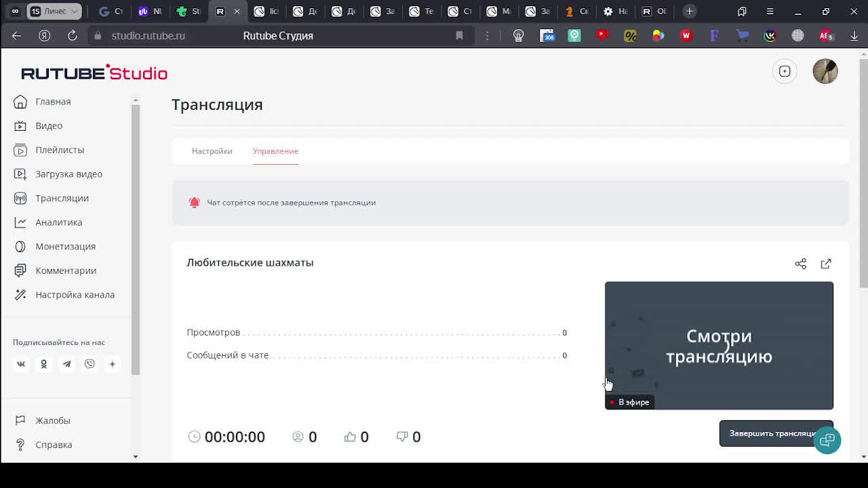
Task: Close the active Rutube tab
Action: tap(237, 12)
